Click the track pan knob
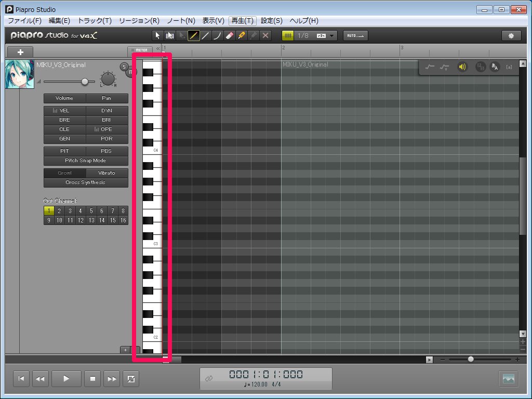532x399 pixels. click(108, 79)
